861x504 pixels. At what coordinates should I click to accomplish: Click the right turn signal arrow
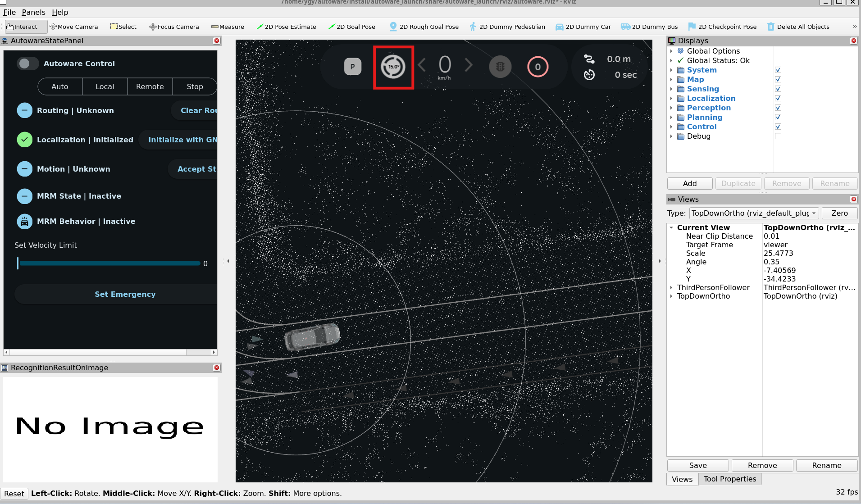click(x=469, y=65)
